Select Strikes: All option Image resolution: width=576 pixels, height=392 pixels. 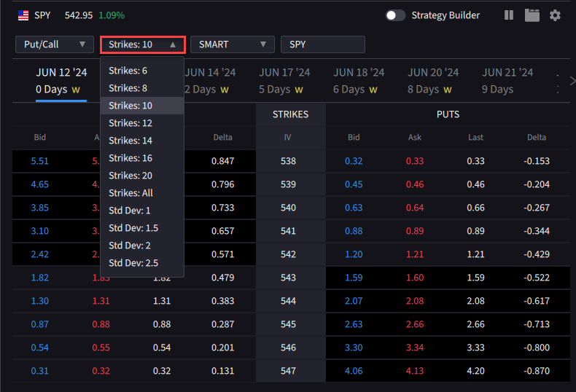141,193
